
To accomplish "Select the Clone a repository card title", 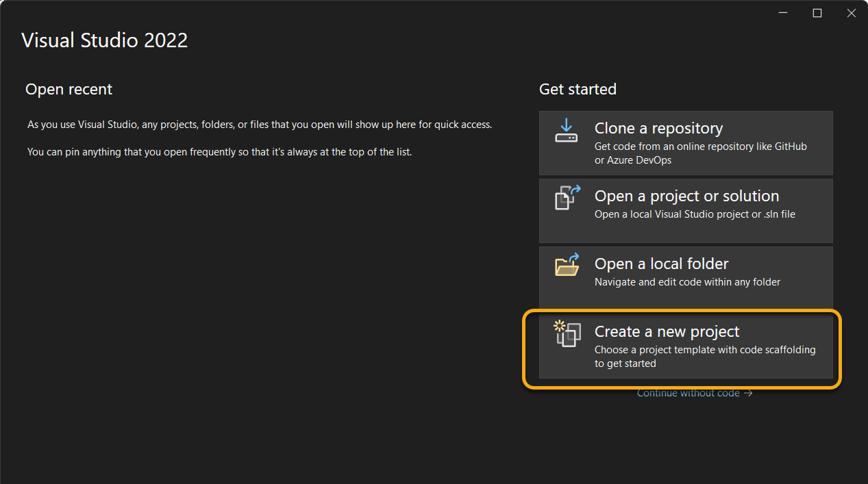I will pos(658,128).
